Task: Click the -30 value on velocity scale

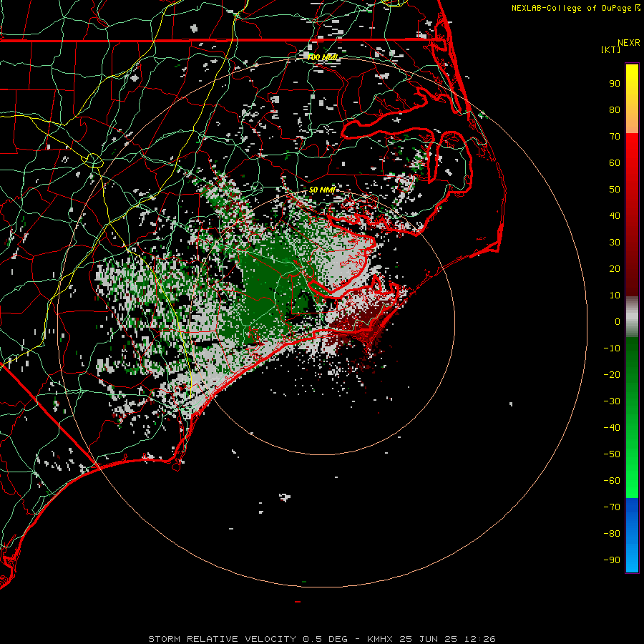Action: [x=612, y=401]
